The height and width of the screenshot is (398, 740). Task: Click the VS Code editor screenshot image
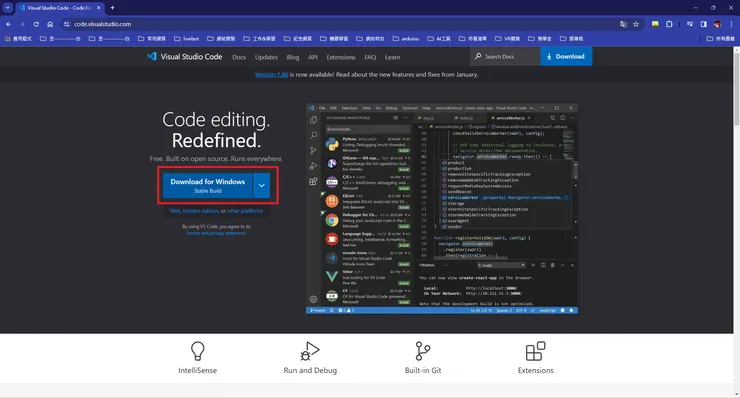click(442, 209)
